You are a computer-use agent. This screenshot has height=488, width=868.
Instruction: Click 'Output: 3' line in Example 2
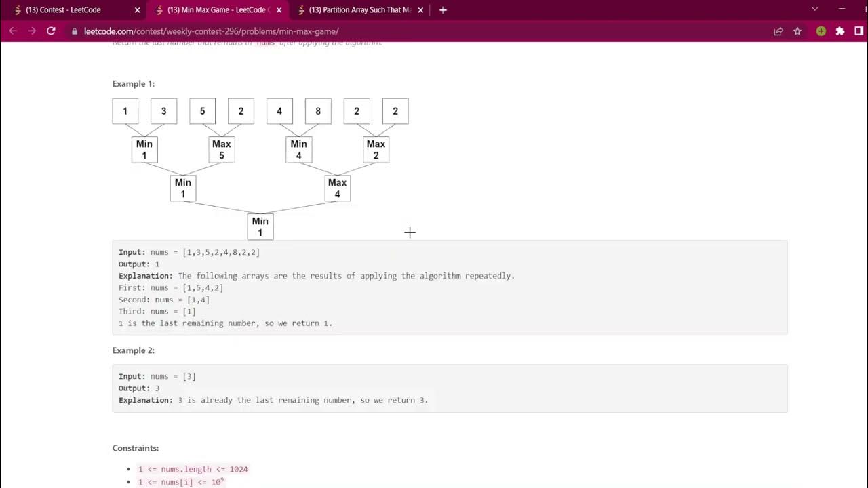[139, 388]
